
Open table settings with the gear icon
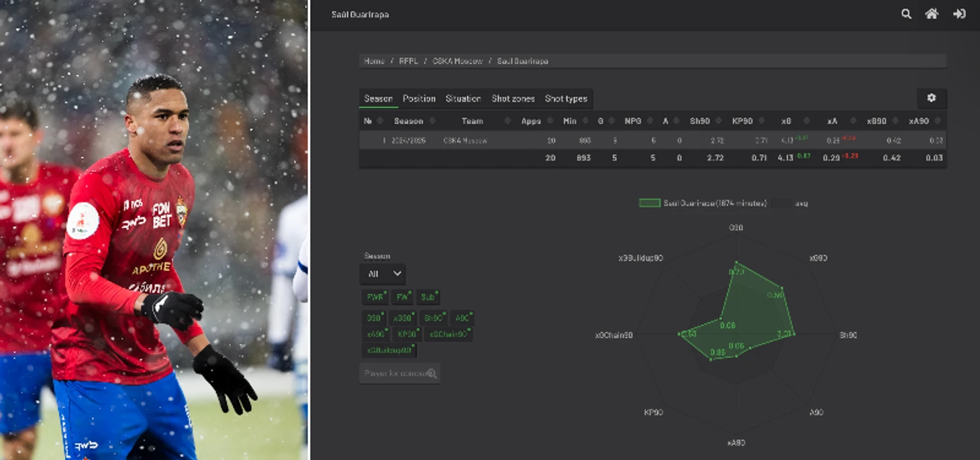click(x=932, y=98)
